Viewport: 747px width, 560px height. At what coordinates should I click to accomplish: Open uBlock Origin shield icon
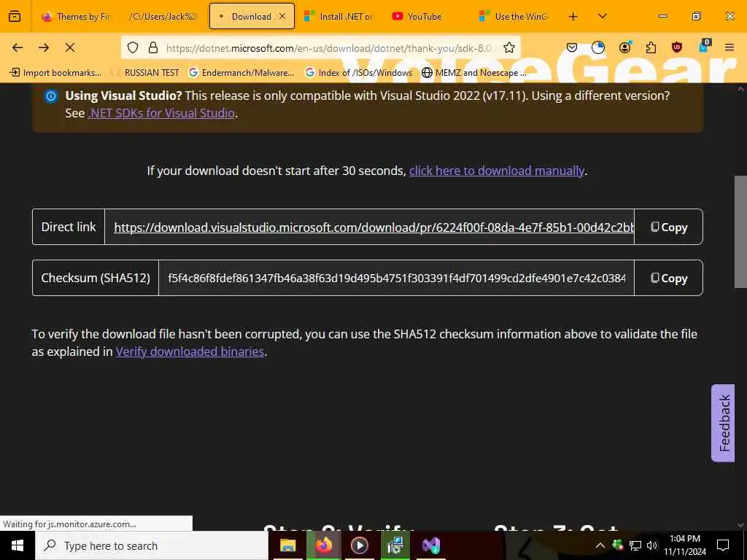pos(677,47)
